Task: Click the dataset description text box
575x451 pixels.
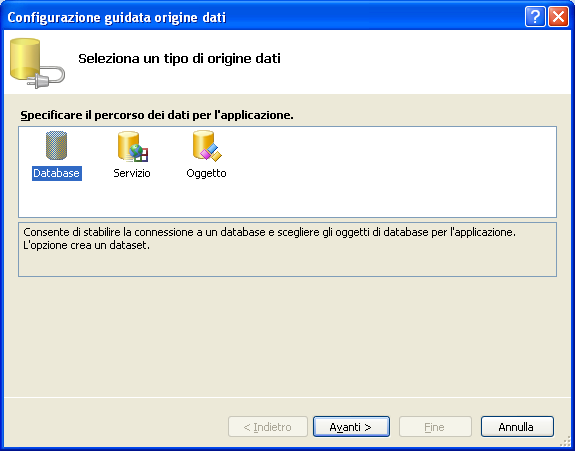Action: click(x=288, y=249)
